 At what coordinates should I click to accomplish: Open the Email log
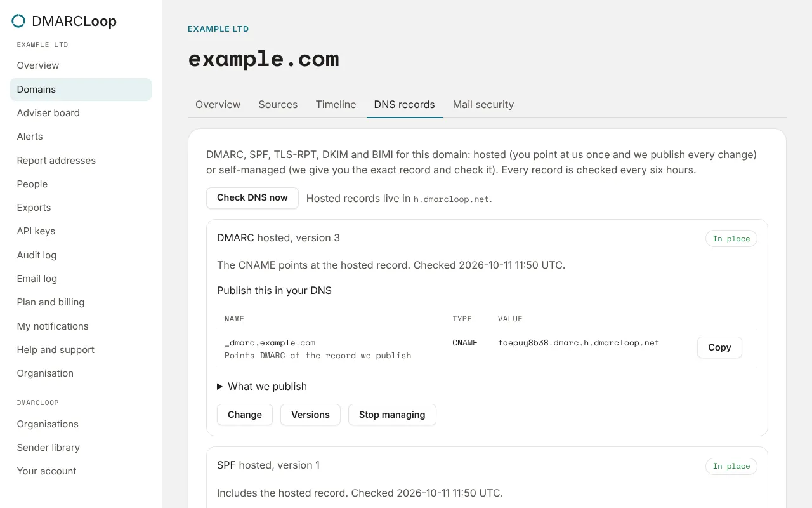tap(81, 279)
